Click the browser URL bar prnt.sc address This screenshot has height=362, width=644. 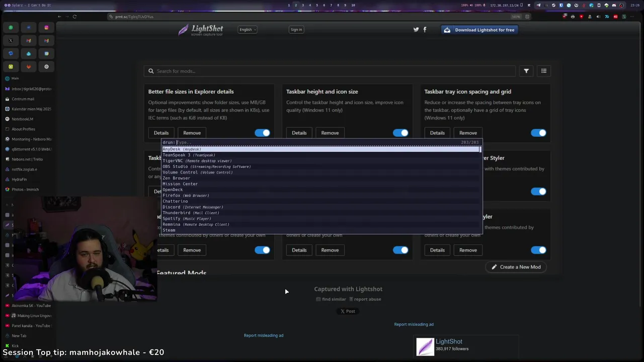click(134, 17)
